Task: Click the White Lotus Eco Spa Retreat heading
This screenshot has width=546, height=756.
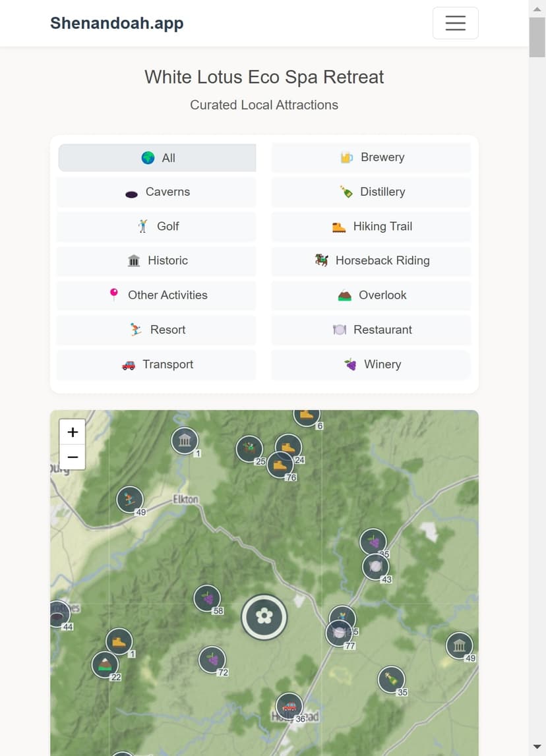Action: 264,77
